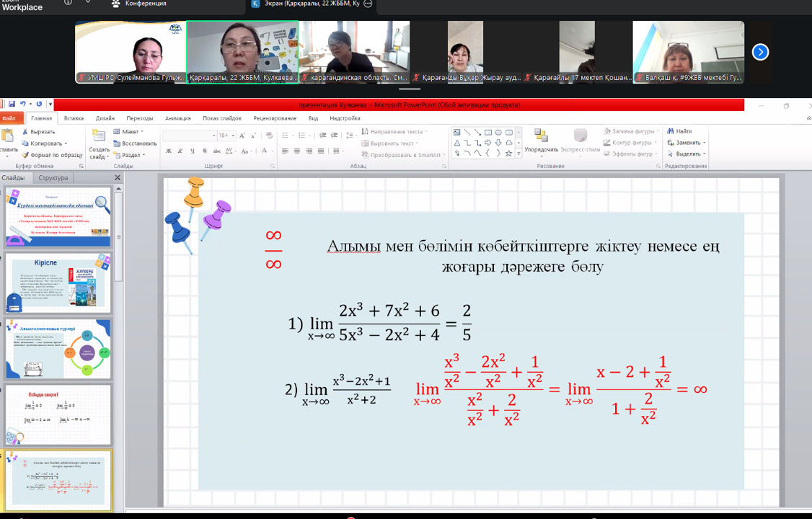This screenshot has width=812, height=519.
Task: Select the star shape in shapes gallery
Action: click(508, 153)
